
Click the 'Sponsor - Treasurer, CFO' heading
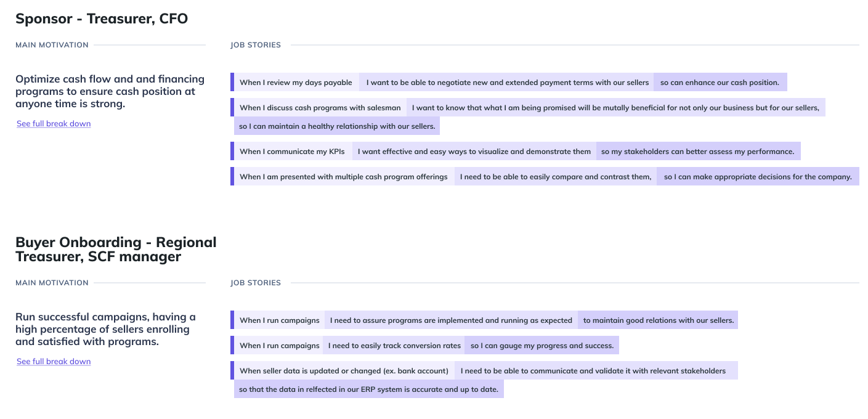click(102, 19)
